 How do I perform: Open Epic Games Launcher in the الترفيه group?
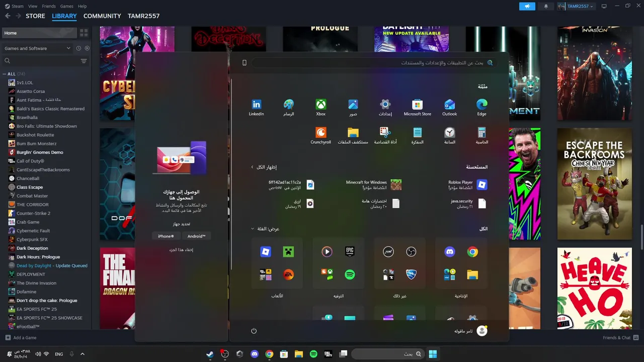(350, 252)
